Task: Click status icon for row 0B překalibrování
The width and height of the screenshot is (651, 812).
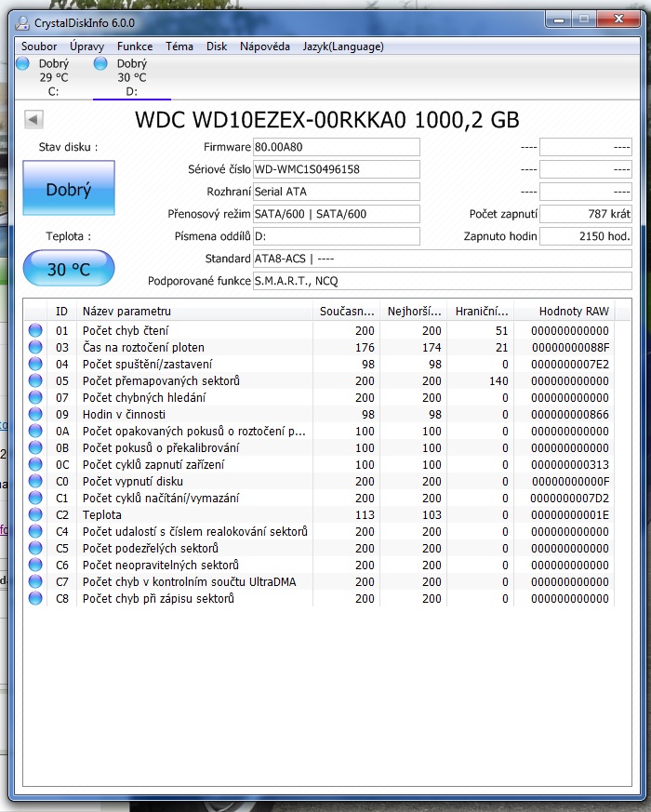Action: coord(35,447)
